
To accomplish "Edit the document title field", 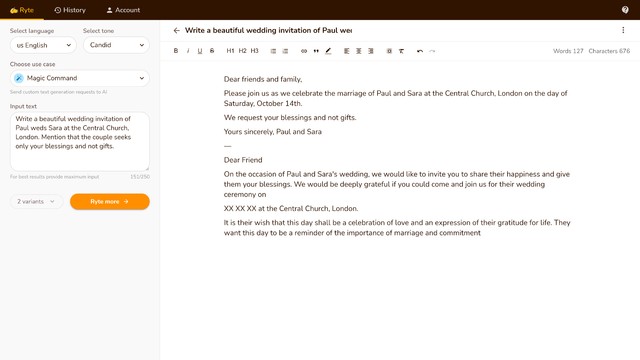I will (269, 30).
